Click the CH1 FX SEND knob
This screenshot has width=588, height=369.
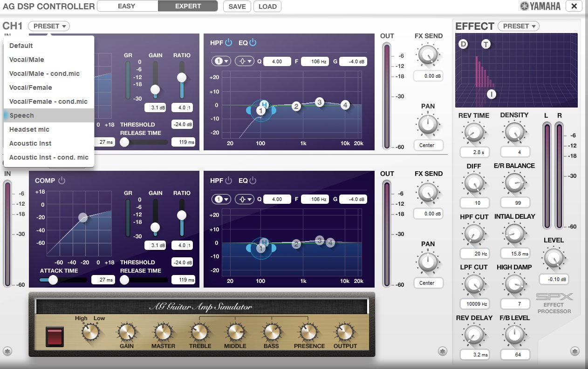[428, 55]
